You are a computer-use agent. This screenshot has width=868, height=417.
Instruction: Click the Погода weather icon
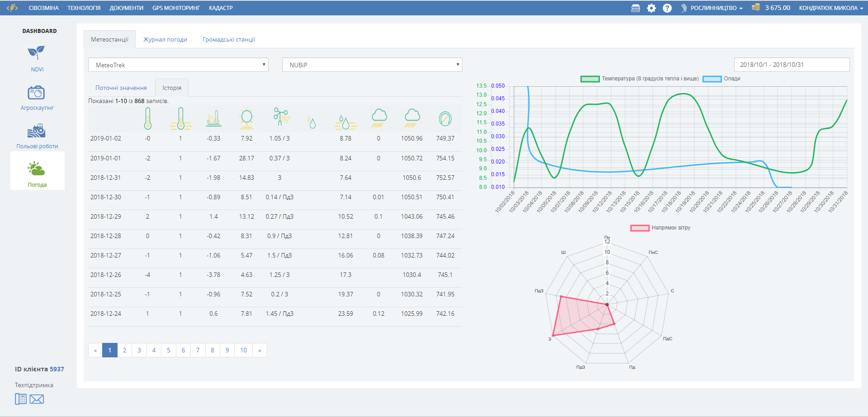[37, 169]
